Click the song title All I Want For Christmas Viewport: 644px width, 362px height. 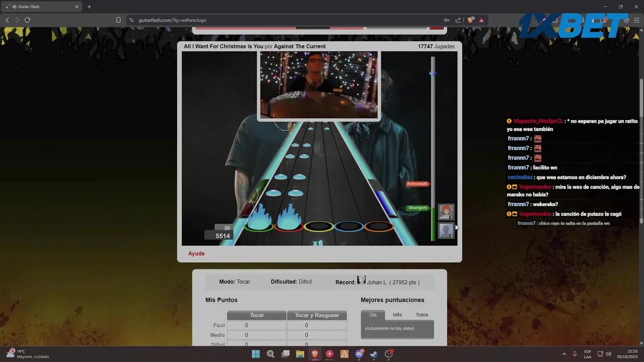pyautogui.click(x=223, y=46)
